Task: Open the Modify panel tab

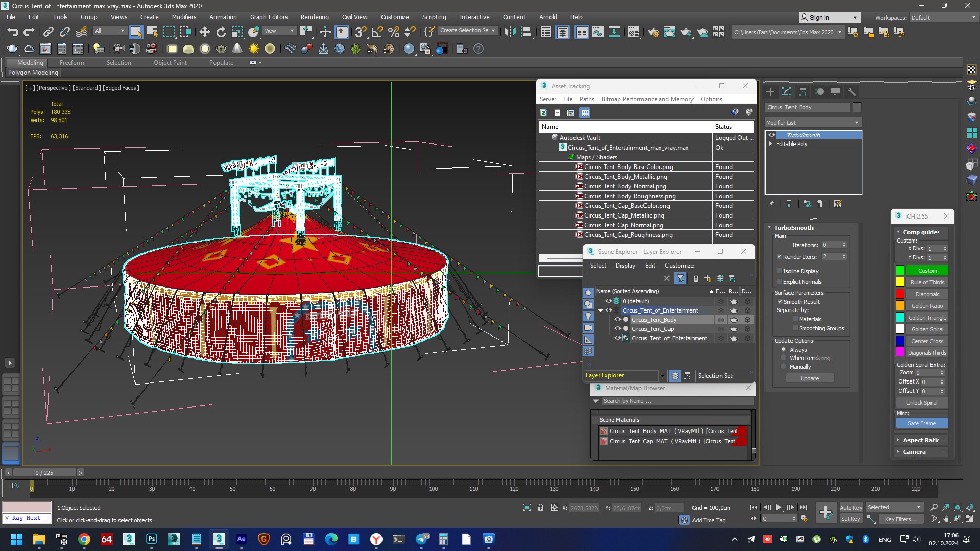Action: tap(786, 92)
